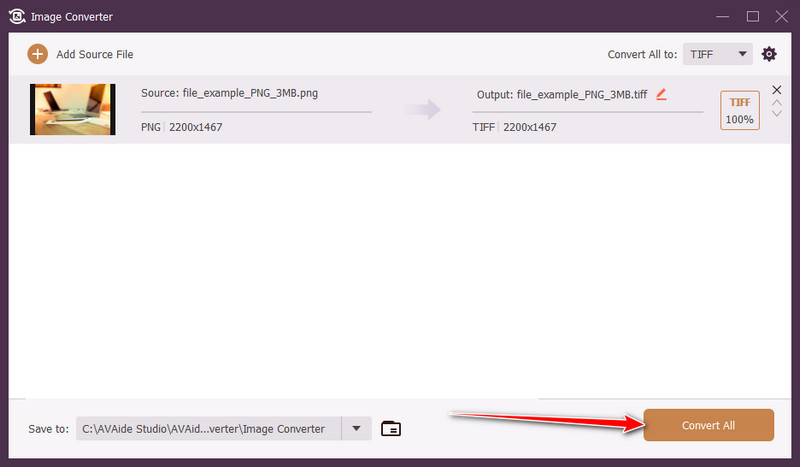Click the Save to path field
Screen dimensions: 800x467
[x=208, y=429]
